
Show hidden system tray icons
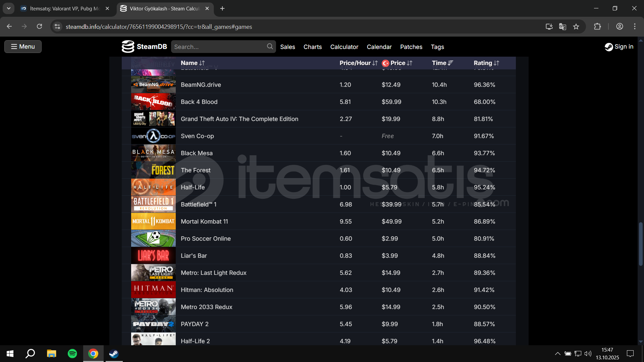pyautogui.click(x=557, y=354)
